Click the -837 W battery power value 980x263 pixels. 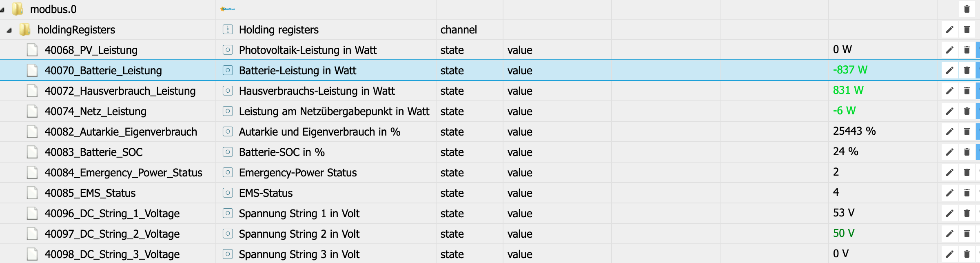point(850,70)
